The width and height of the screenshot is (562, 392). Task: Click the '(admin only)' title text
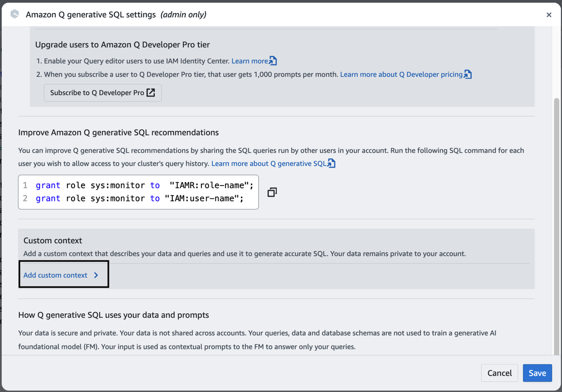(x=183, y=15)
